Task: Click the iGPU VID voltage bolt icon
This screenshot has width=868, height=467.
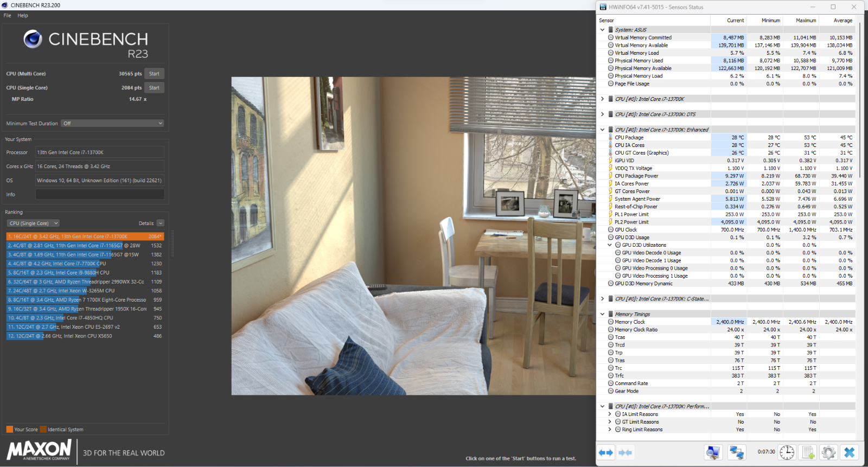Action: pos(610,161)
